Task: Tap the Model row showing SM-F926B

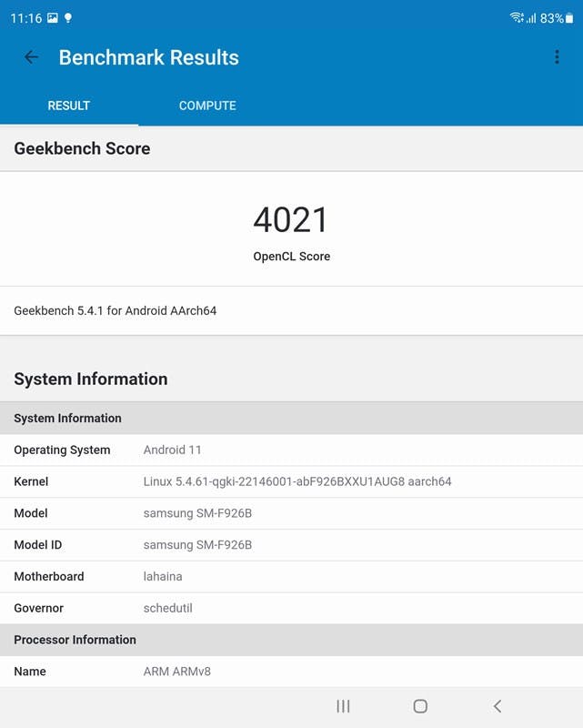Action: (x=291, y=513)
